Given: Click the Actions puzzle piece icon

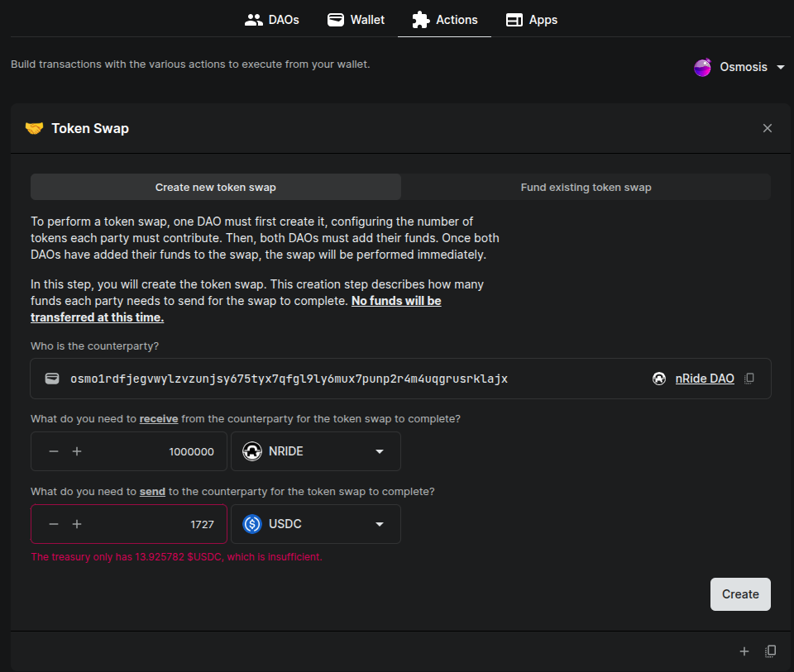Looking at the screenshot, I should click(x=421, y=20).
